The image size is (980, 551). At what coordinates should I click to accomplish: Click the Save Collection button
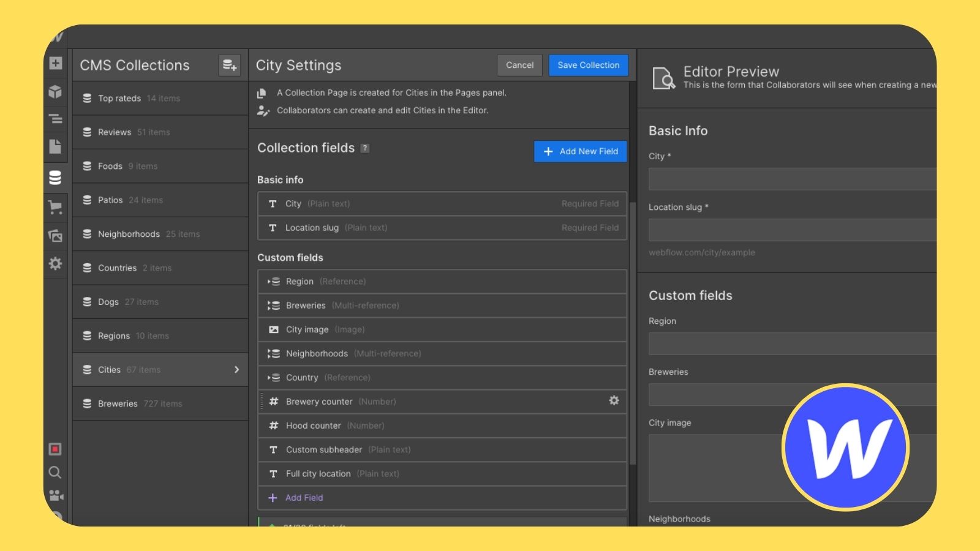coord(588,65)
